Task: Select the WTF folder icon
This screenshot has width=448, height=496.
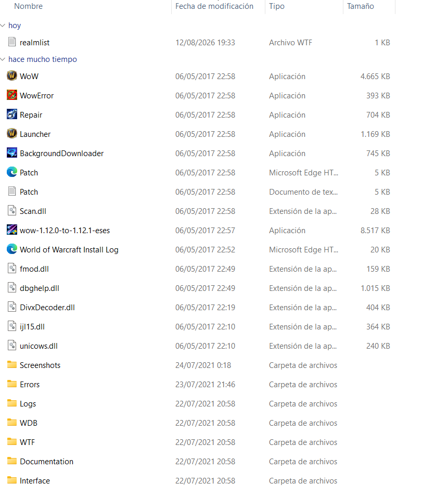Action: tap(11, 442)
